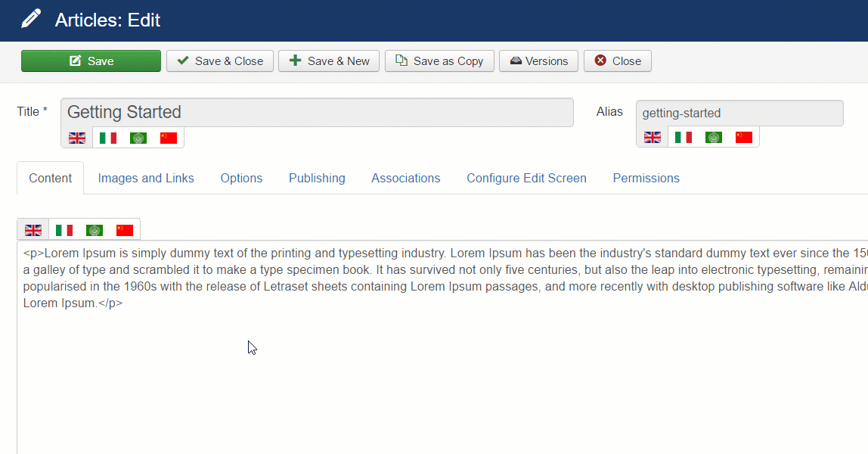Select the UK flag above the content editor
The height and width of the screenshot is (454, 868).
pos(33,230)
